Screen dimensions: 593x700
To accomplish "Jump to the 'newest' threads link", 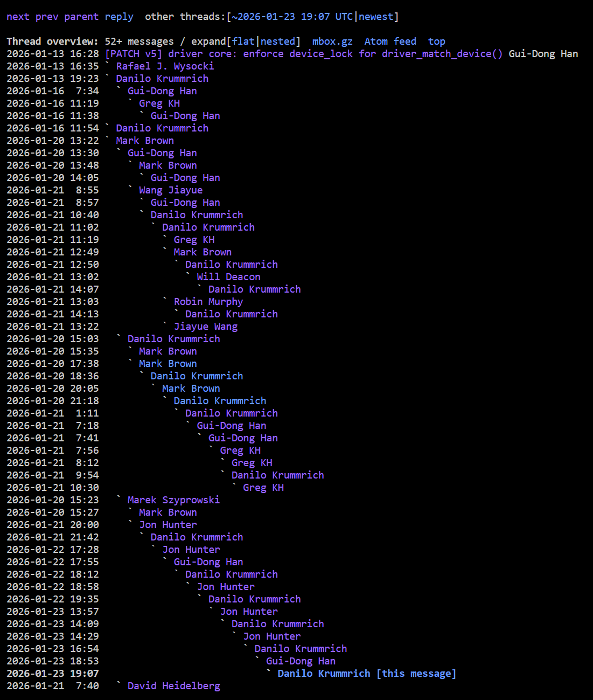I will pyautogui.click(x=376, y=17).
